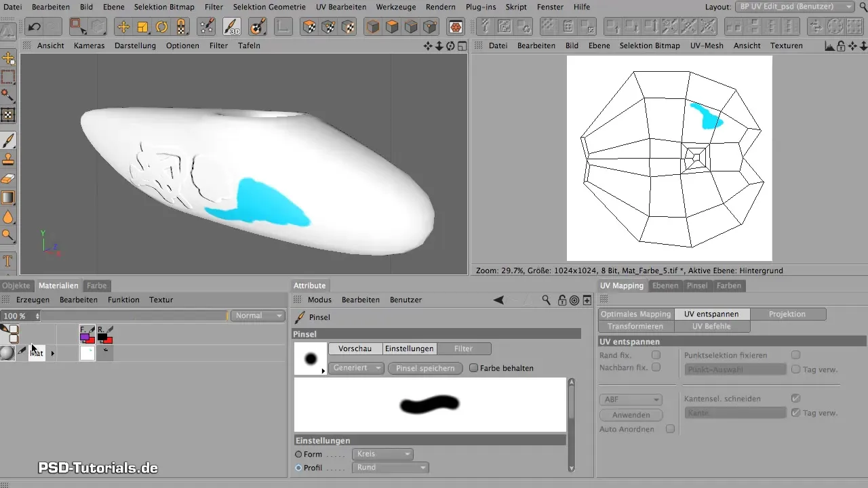The width and height of the screenshot is (868, 488).
Task: Open the Layout dropdown BP UV Edit
Action: (x=796, y=6)
